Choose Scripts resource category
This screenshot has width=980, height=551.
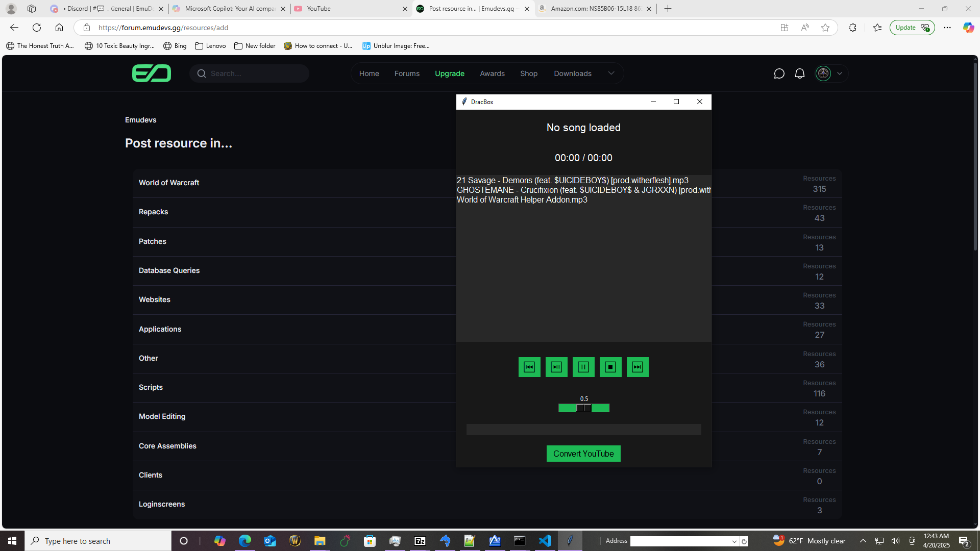[151, 387]
